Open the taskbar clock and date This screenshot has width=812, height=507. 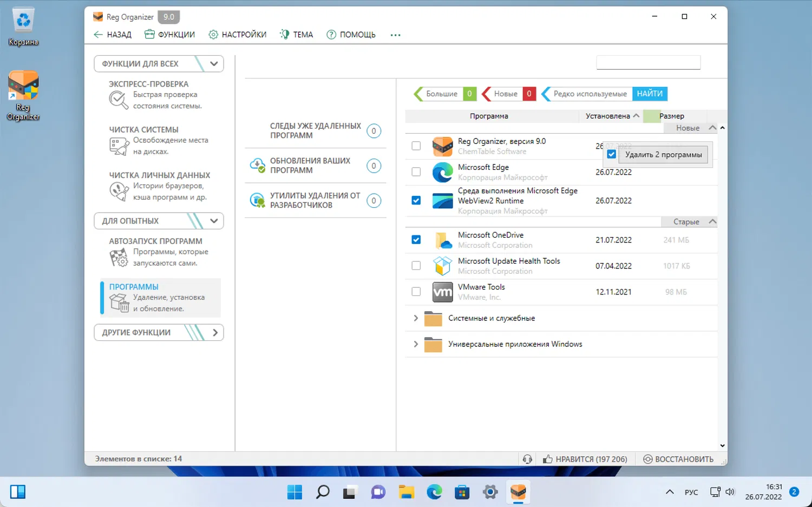pos(763,492)
